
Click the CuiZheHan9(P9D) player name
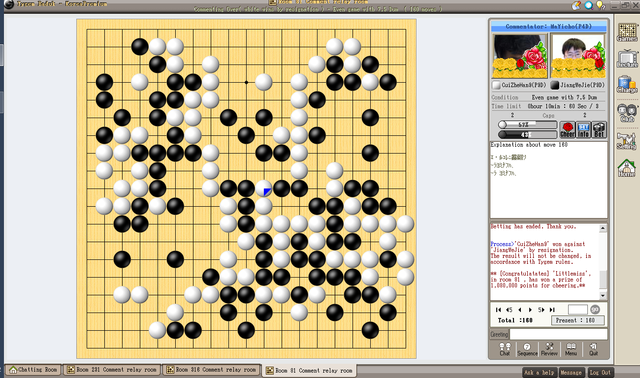click(523, 85)
